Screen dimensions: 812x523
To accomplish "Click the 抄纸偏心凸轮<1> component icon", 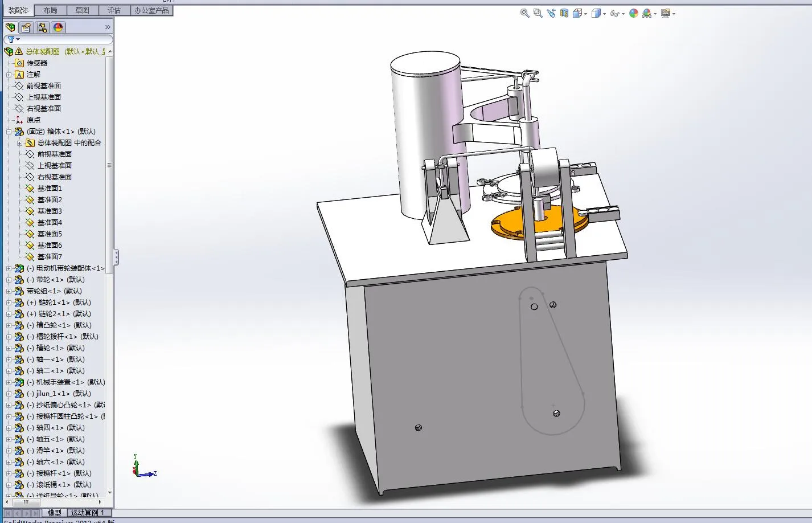I will pos(19,404).
